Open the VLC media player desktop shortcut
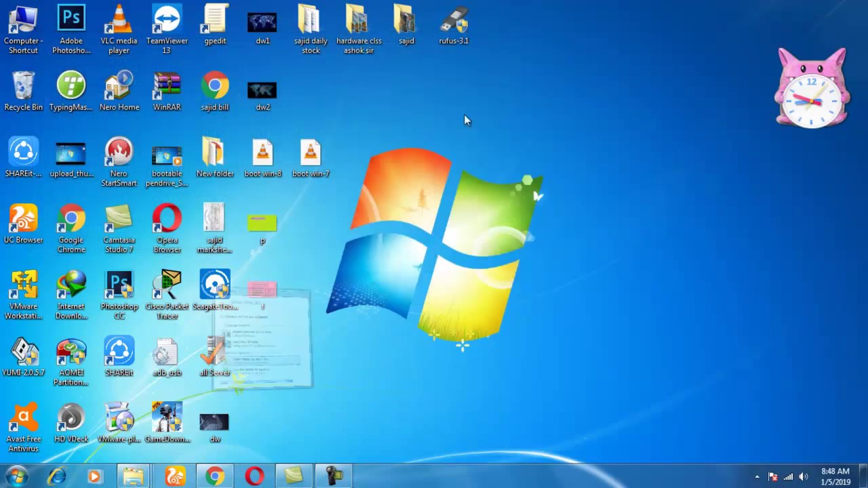 (119, 29)
